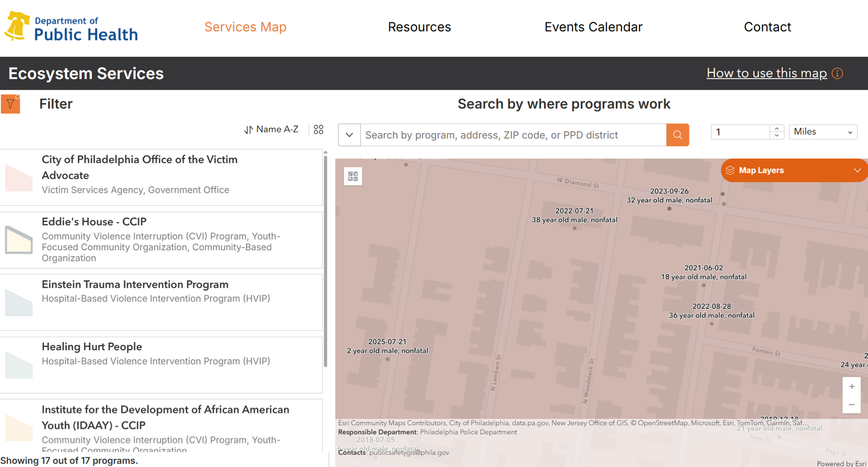Screen dimensions: 868x467
Task: Open the search source dropdown arrow
Action: (x=349, y=135)
